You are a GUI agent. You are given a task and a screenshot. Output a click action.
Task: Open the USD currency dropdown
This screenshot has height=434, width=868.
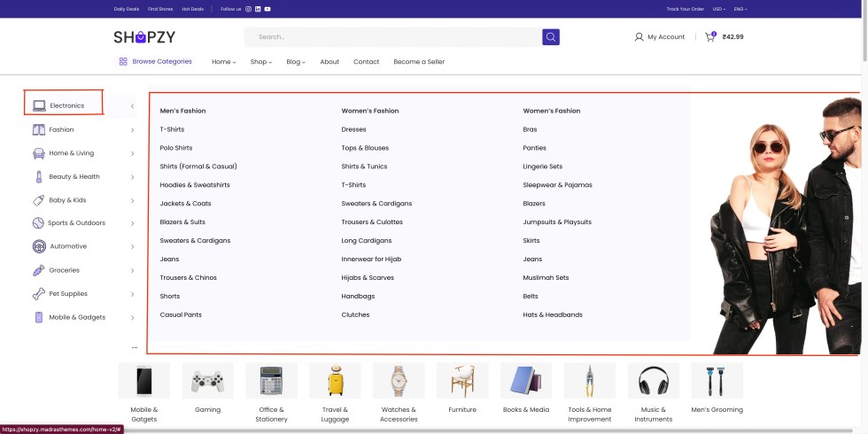(718, 9)
